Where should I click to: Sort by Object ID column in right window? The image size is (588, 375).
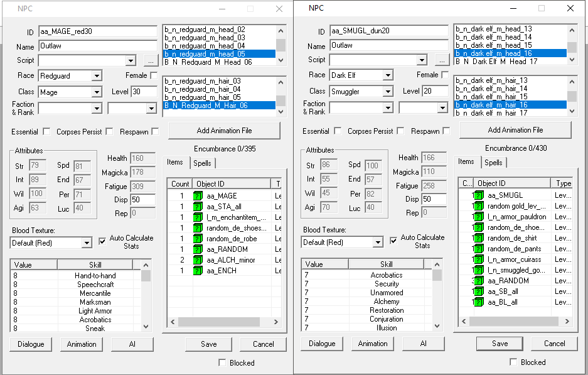click(512, 183)
